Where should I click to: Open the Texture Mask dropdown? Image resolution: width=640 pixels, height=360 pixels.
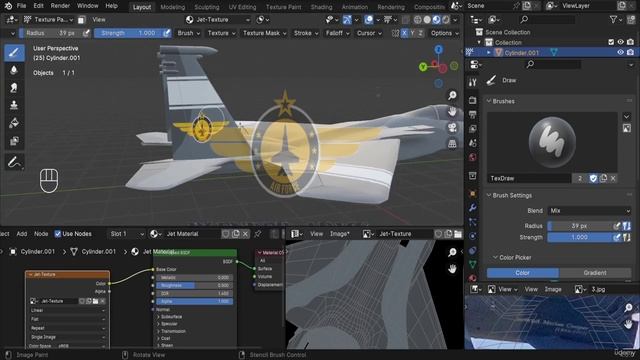pos(264,33)
